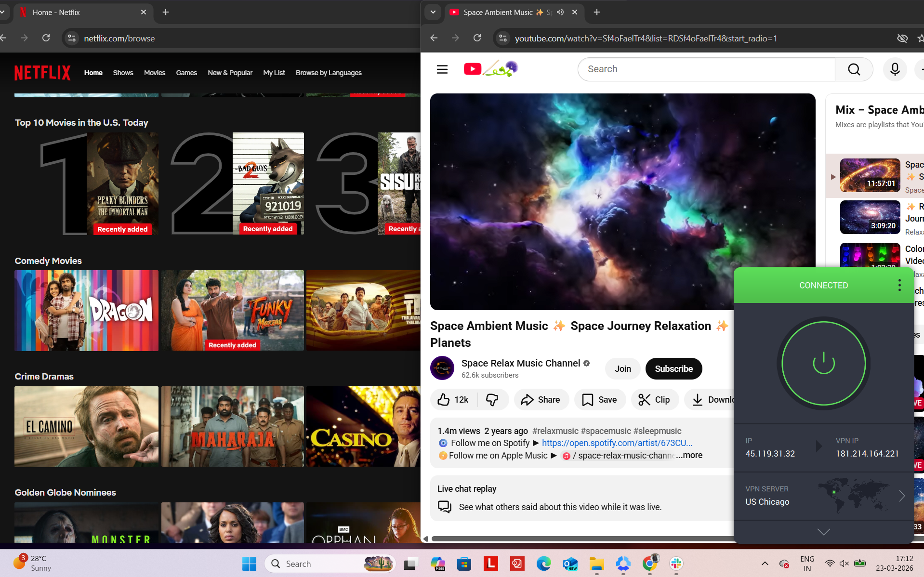Open a new tab in Netflix window
924x577 pixels.
point(165,12)
